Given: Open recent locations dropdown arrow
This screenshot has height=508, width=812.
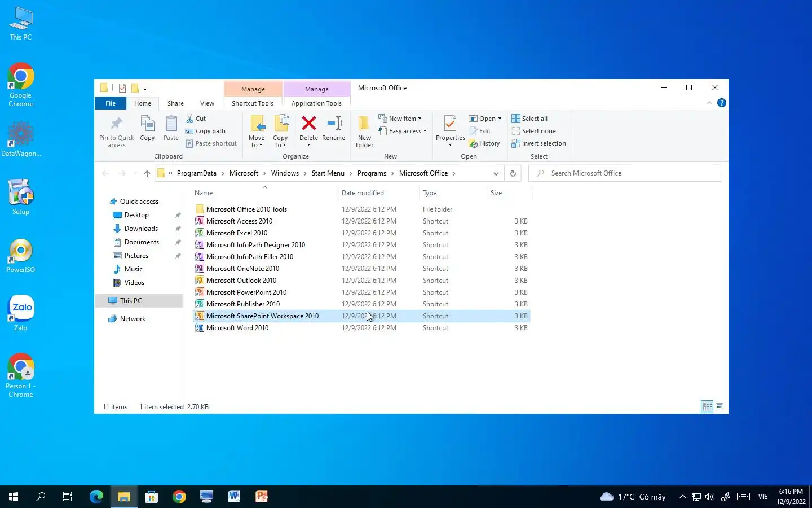Looking at the screenshot, I should pyautogui.click(x=135, y=173).
